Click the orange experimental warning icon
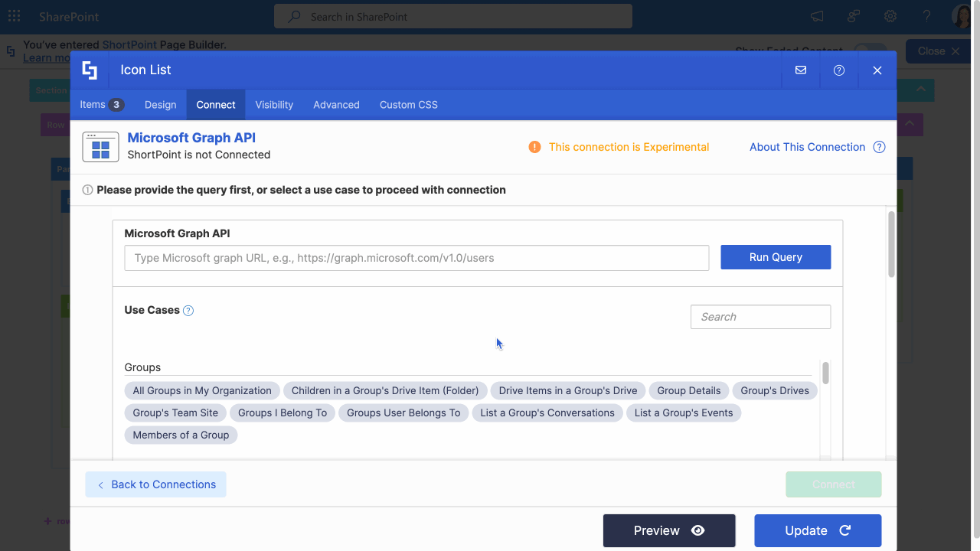The width and height of the screenshot is (980, 551). tap(534, 147)
